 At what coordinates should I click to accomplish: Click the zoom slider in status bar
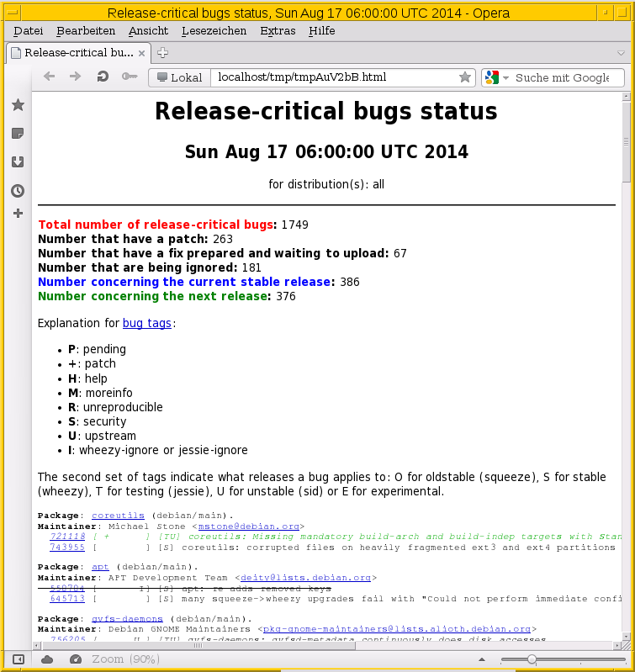click(532, 659)
